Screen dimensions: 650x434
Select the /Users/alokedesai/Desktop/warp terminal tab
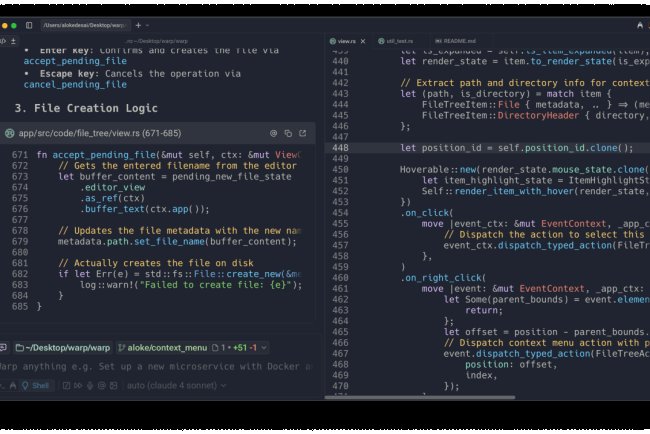85,25
